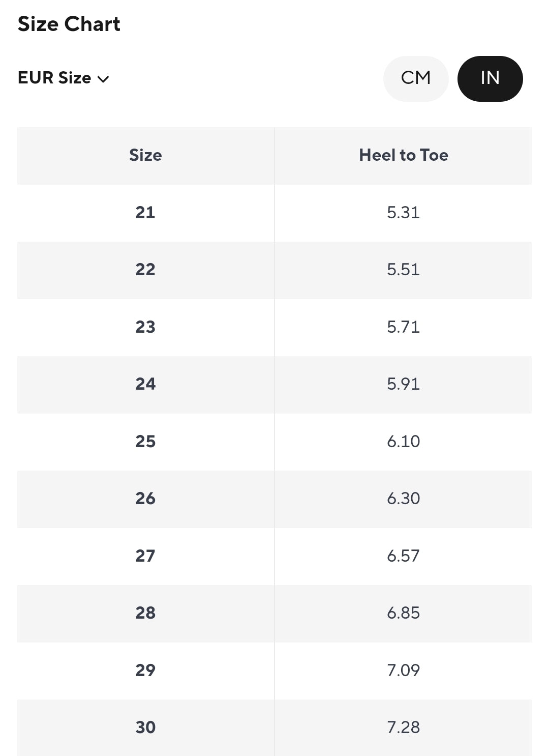Click the Size Chart heading
Viewport: 549px width, 756px height.
tap(69, 24)
